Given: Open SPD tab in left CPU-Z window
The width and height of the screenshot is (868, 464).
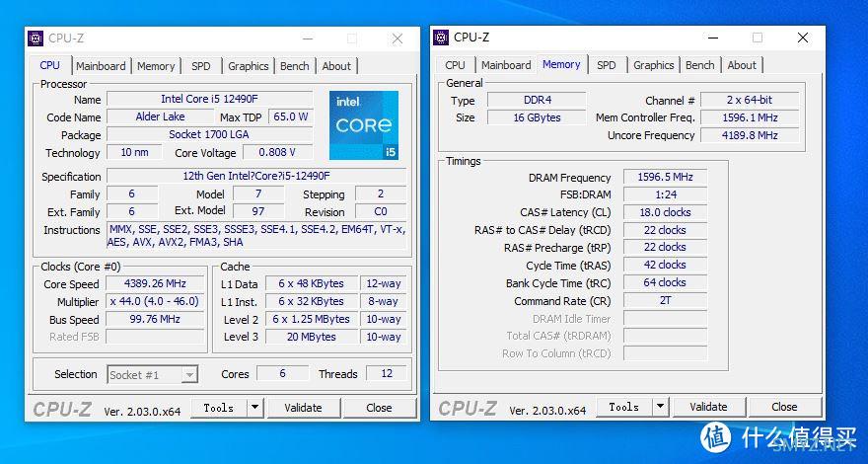Looking at the screenshot, I should [201, 66].
